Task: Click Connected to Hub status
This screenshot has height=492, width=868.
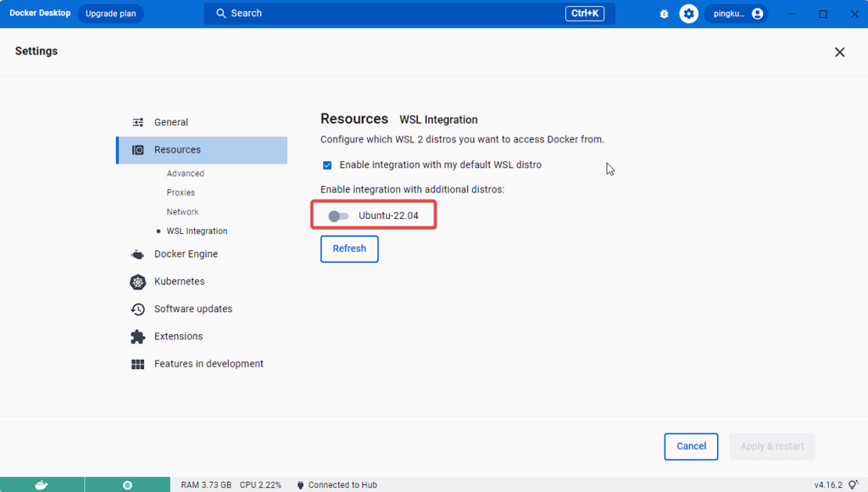Action: [x=342, y=485]
